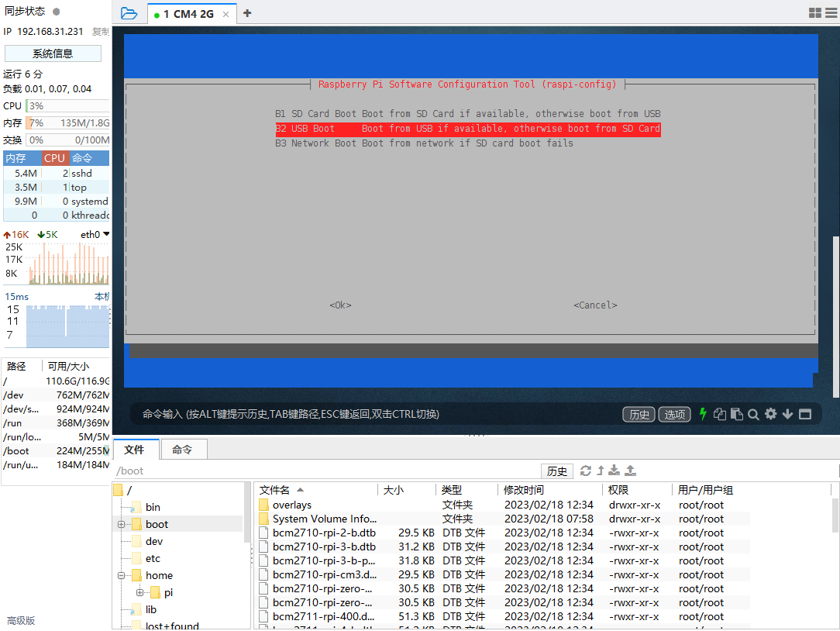Screen dimensions: 840x631
Task: Click the file download icon
Action: coord(614,471)
